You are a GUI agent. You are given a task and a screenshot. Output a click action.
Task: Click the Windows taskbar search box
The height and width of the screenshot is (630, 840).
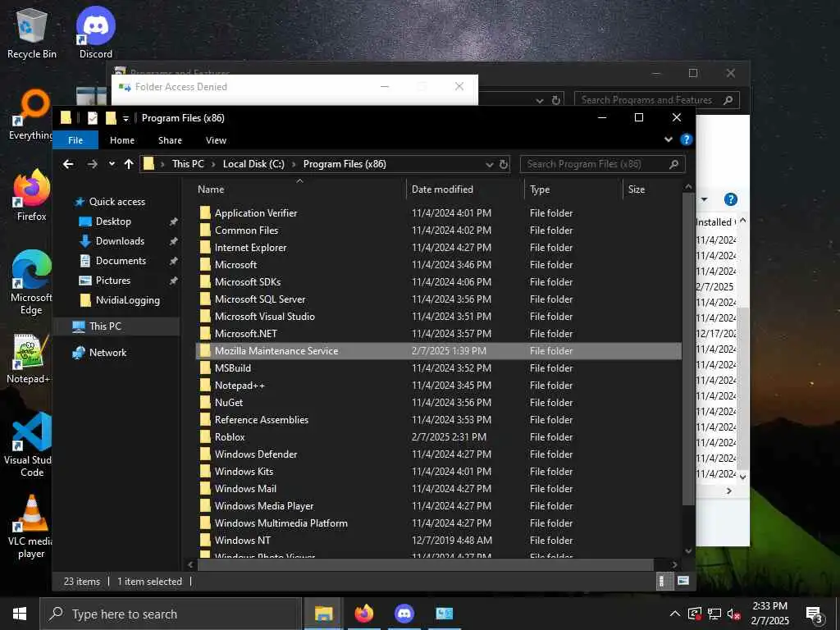171,614
